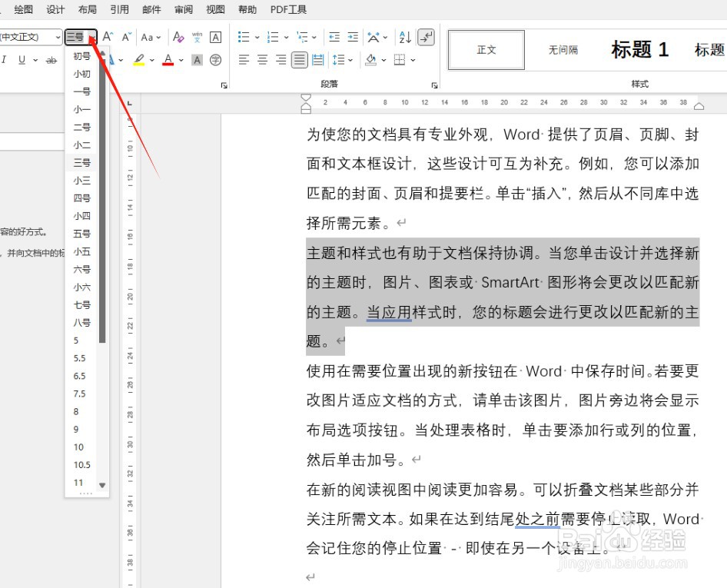The height and width of the screenshot is (588, 727).
Task: Select the Increase Font Size icon
Action: 108,36
